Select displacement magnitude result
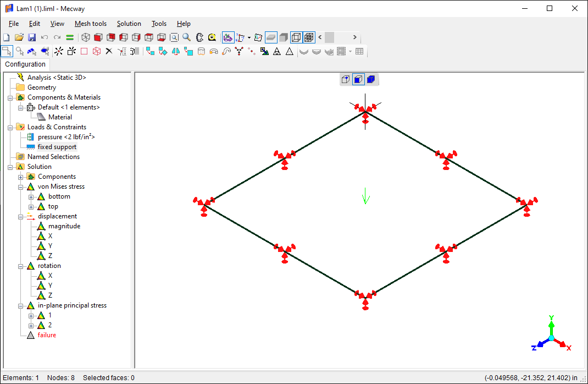Viewport: 588px width, 384px height. pyautogui.click(x=64, y=226)
